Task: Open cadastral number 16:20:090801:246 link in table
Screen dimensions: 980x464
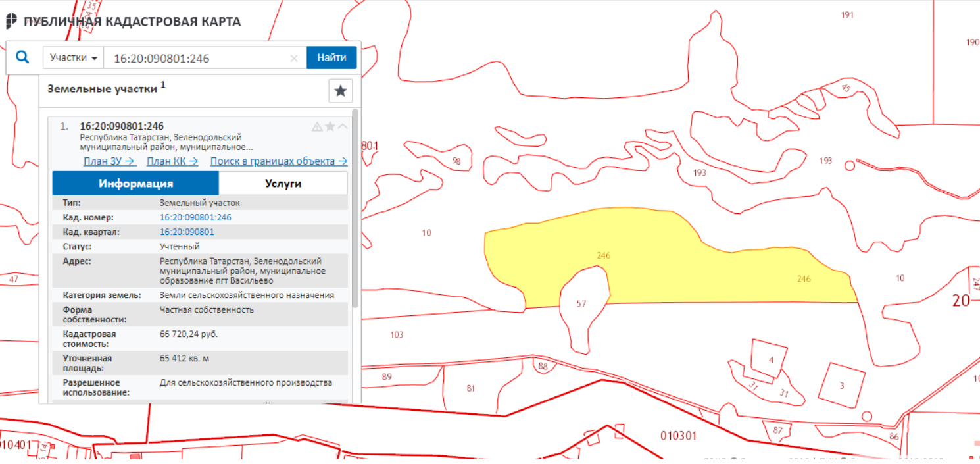Action: [x=195, y=217]
